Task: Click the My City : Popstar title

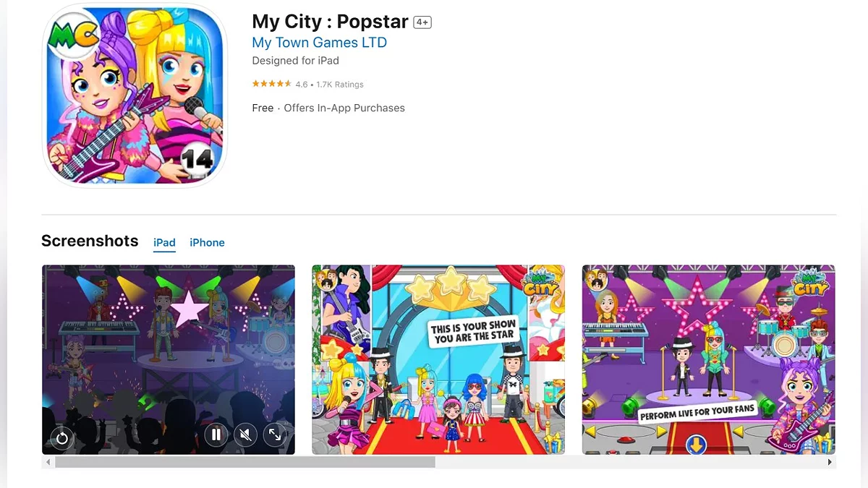Action: click(x=330, y=22)
